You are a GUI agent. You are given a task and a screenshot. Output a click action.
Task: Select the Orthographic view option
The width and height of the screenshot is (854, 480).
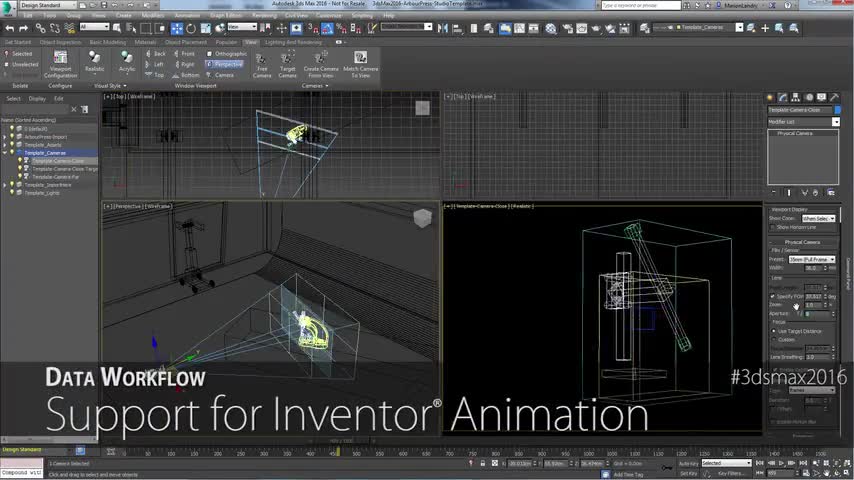tap(227, 54)
